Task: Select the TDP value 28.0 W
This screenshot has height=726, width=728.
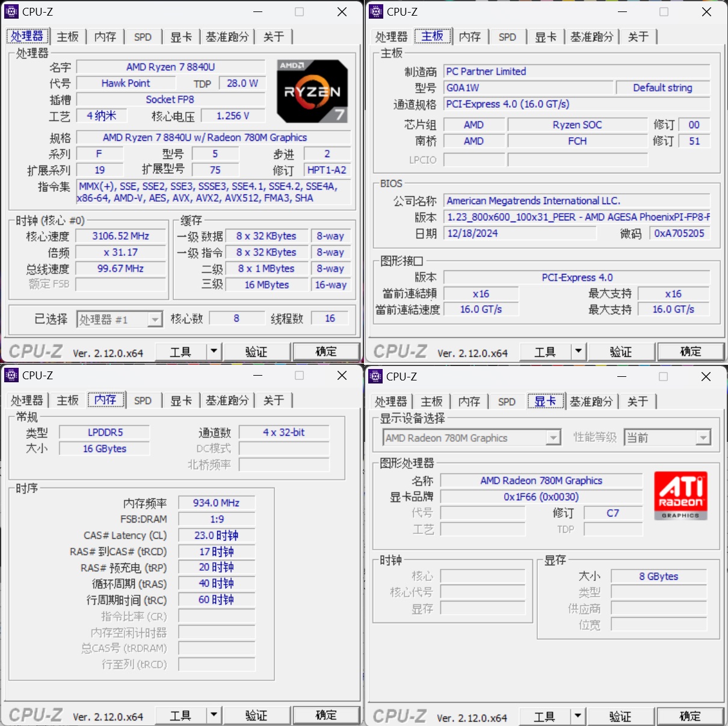Action: point(242,83)
